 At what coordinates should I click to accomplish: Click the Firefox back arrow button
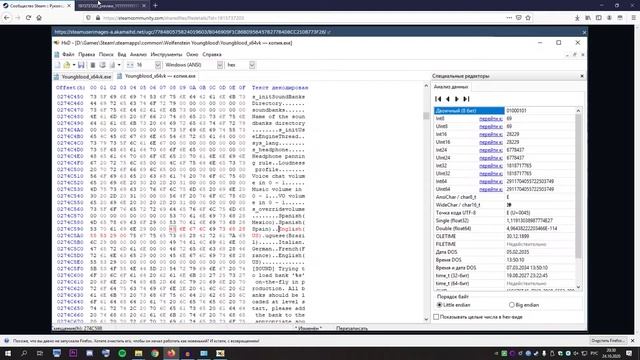coord(7,18)
